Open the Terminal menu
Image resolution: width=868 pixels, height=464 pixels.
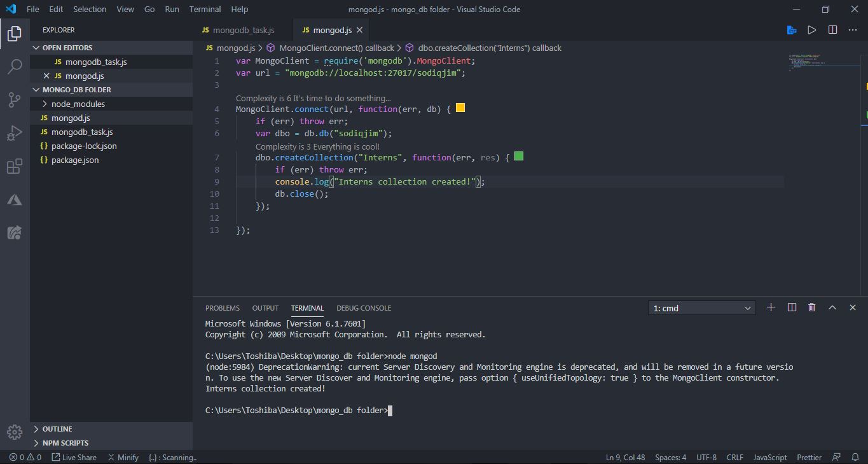tap(205, 9)
